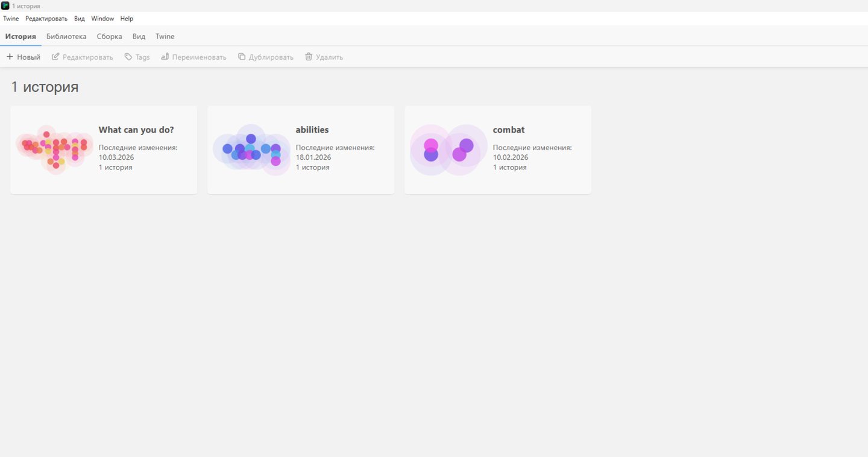Click the Дублировать copy icon
Image resolution: width=868 pixels, height=457 pixels.
242,57
